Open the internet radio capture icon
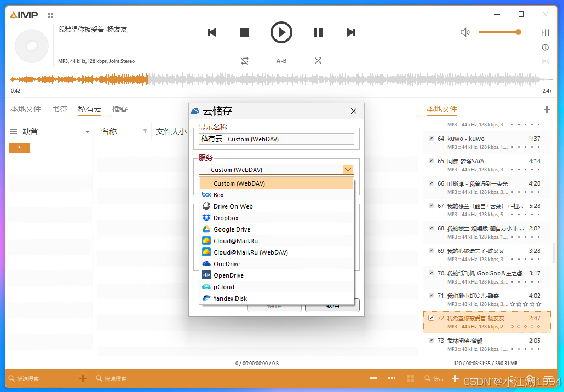Image resolution: width=564 pixels, height=392 pixels. click(545, 61)
